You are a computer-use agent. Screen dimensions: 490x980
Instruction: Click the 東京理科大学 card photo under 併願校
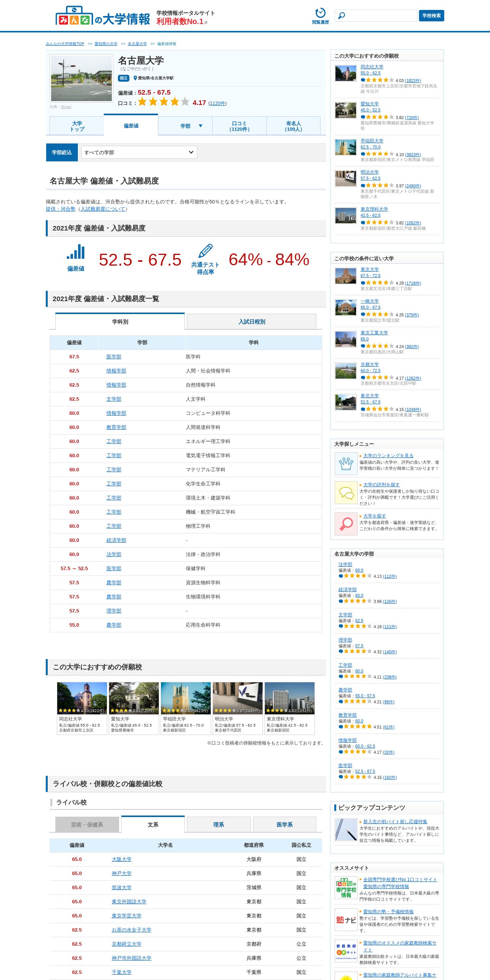pyautogui.click(x=290, y=698)
